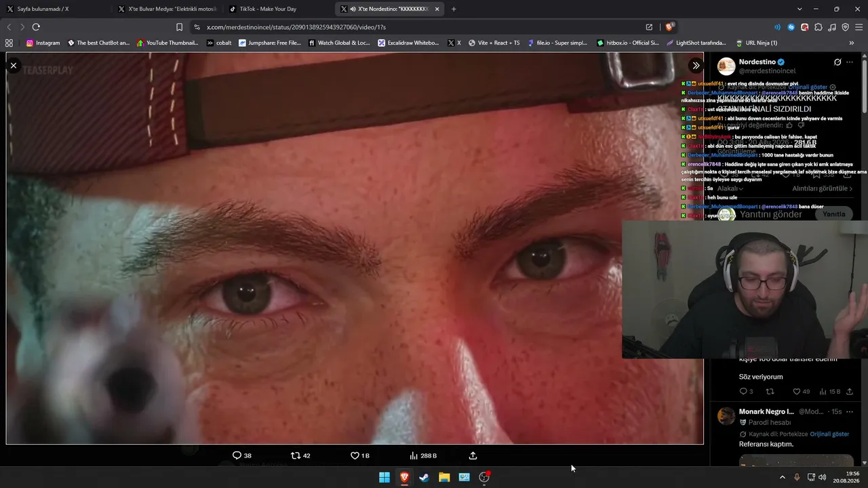Open the Extensions puzzle menu
The width and height of the screenshot is (868, 488).
click(x=818, y=27)
